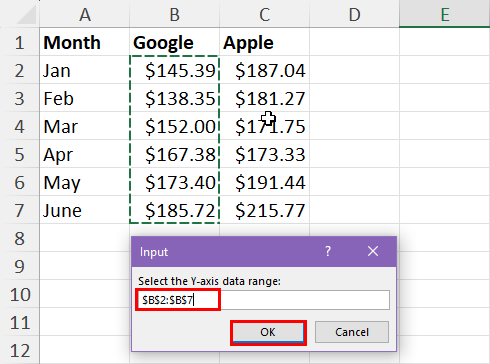Select column C header
Image resolution: width=490 pixels, height=364 pixels.
pos(265,14)
